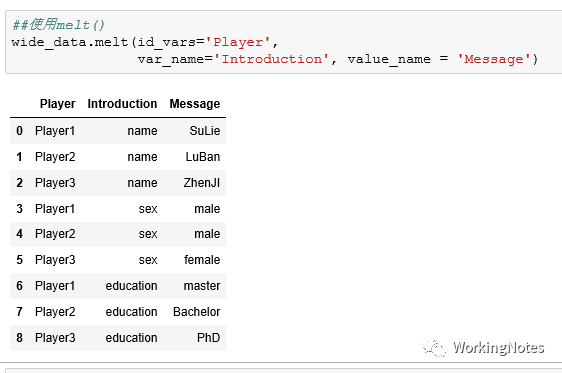
Task: Select the SuLie cell in row 0
Action: tap(205, 131)
